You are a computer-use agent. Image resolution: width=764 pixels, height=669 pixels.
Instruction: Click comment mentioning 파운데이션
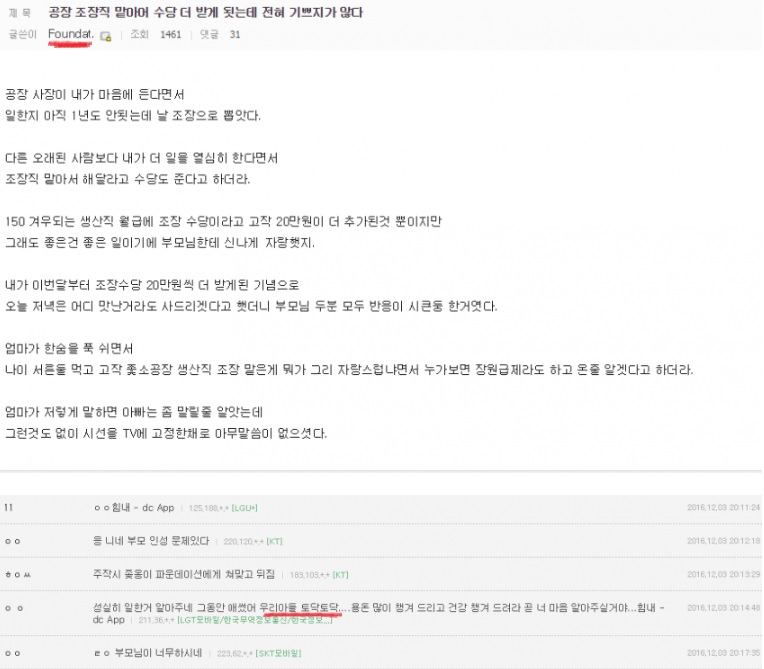pyautogui.click(x=184, y=574)
